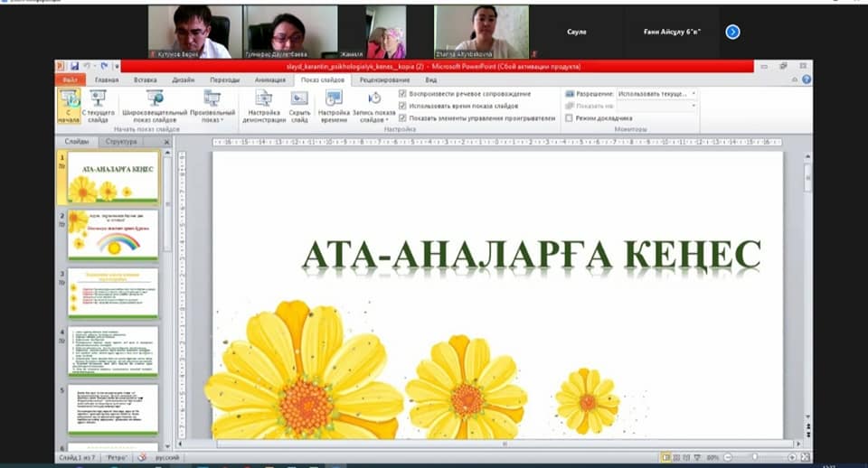Select slide 3 thumbnail in Slides pane

(x=112, y=293)
